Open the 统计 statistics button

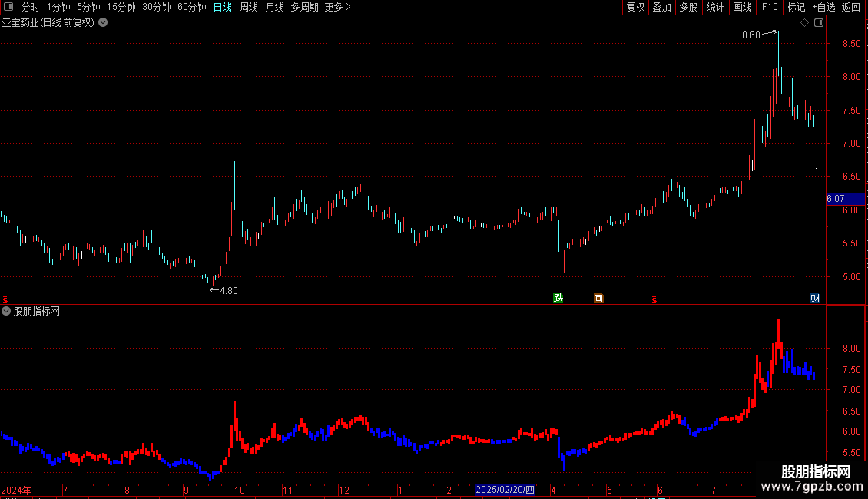715,7
